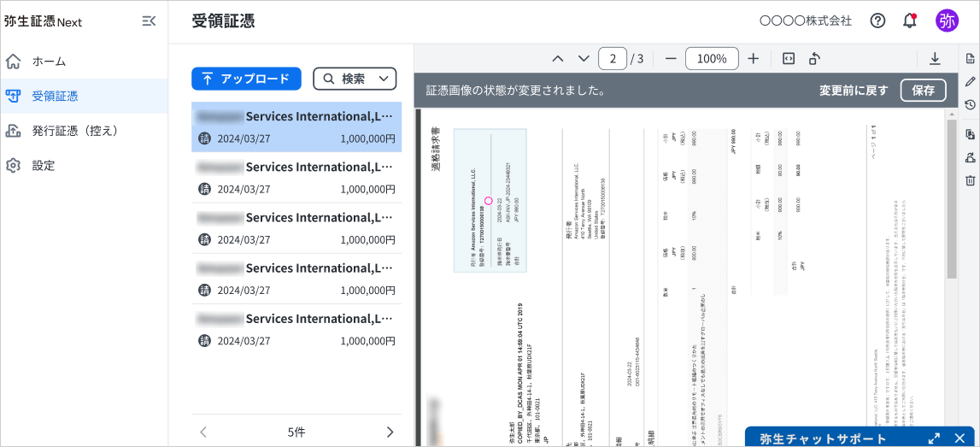Open 発行証憑（控え） in the sidebar
Viewport: 980px width, 447px height.
tap(75, 131)
